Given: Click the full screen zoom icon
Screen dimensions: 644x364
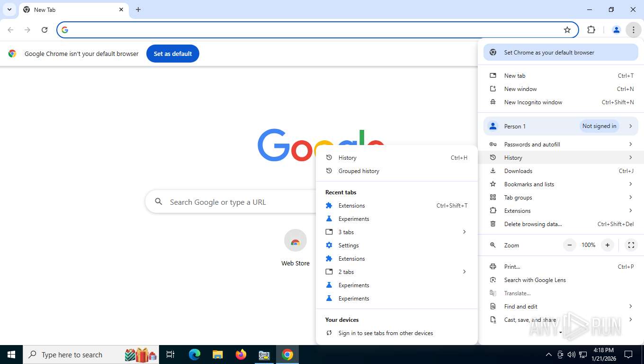Looking at the screenshot, I should (x=631, y=245).
